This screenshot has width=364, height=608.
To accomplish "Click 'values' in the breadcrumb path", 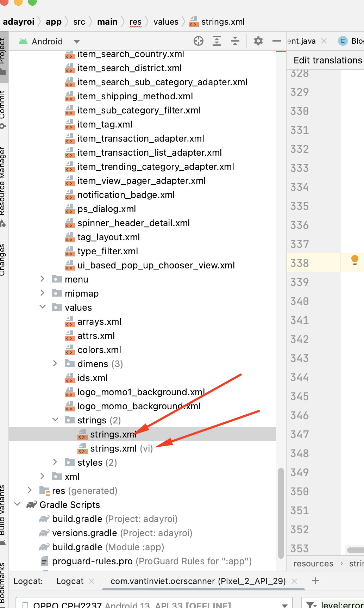I will point(166,22).
